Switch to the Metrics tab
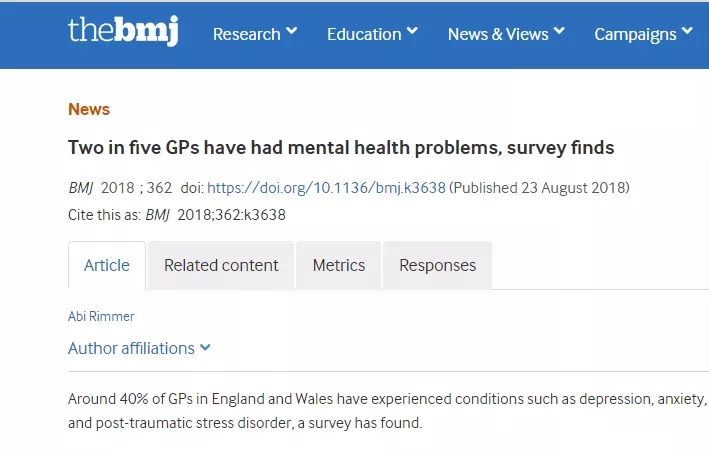 point(339,265)
